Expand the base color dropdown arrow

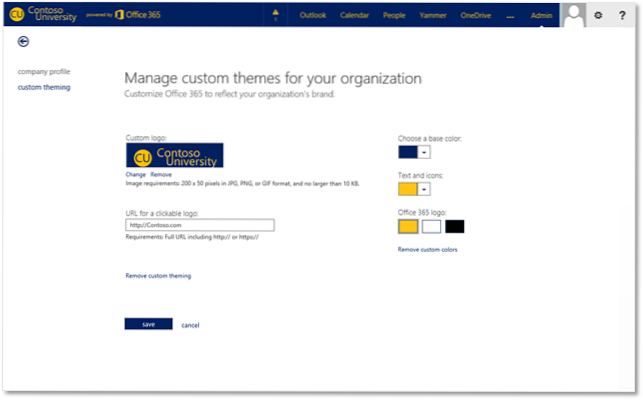click(424, 152)
